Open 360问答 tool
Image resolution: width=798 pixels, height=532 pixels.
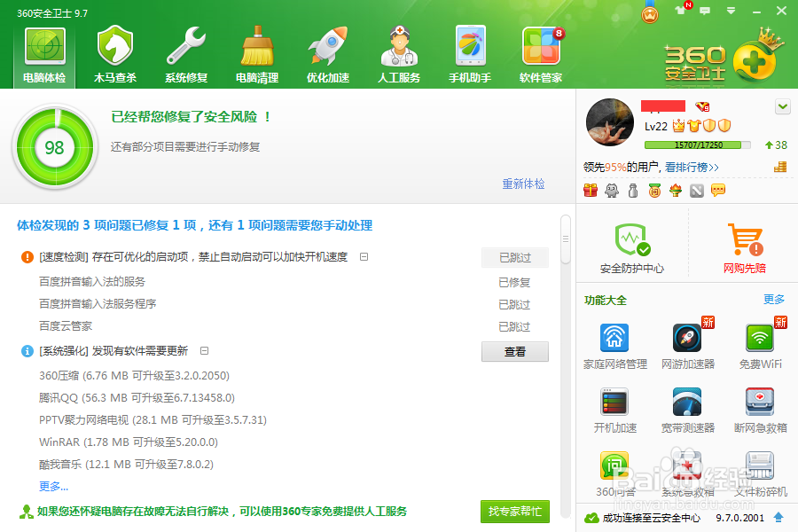pos(614,474)
